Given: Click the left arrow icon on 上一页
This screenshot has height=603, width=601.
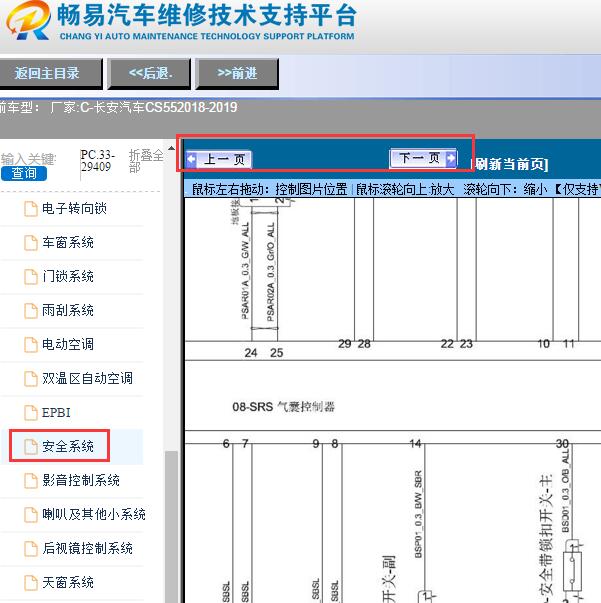Looking at the screenshot, I should [x=191, y=159].
